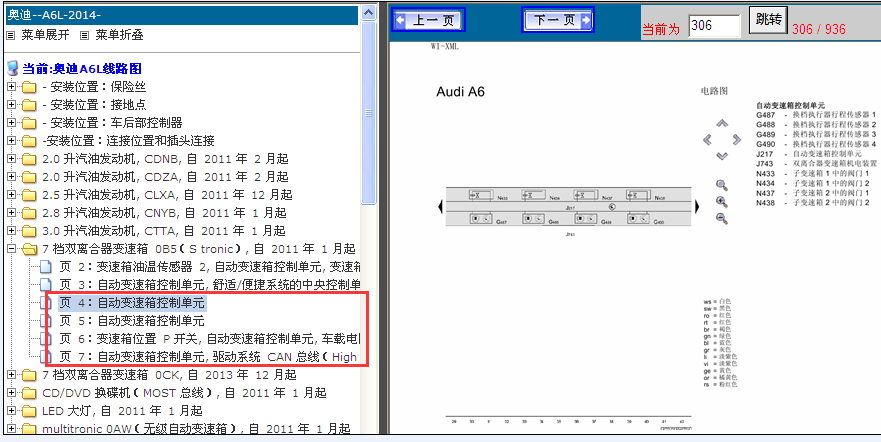Expand the CD/DVD 换碟机 folder
This screenshot has height=442, width=881.
coord(11,393)
